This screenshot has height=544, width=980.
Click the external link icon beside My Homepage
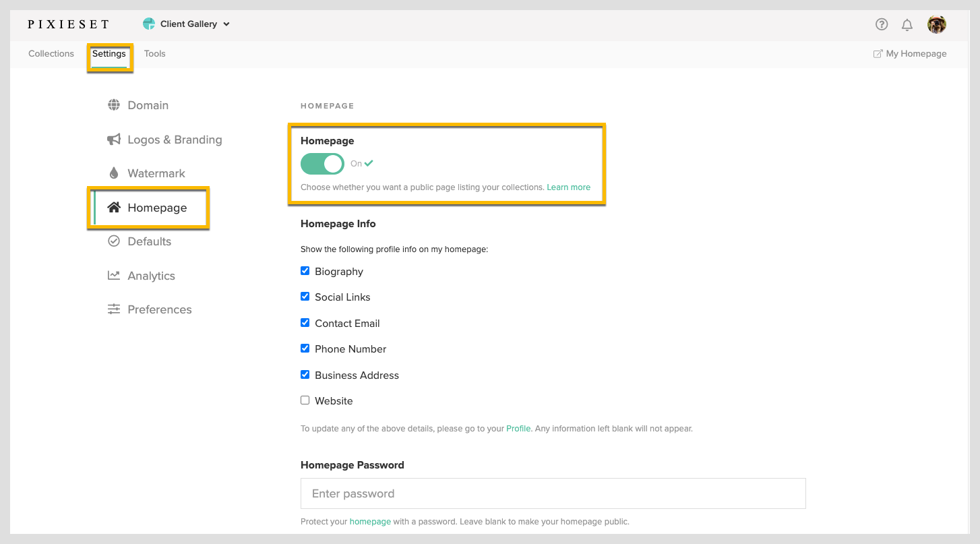878,54
